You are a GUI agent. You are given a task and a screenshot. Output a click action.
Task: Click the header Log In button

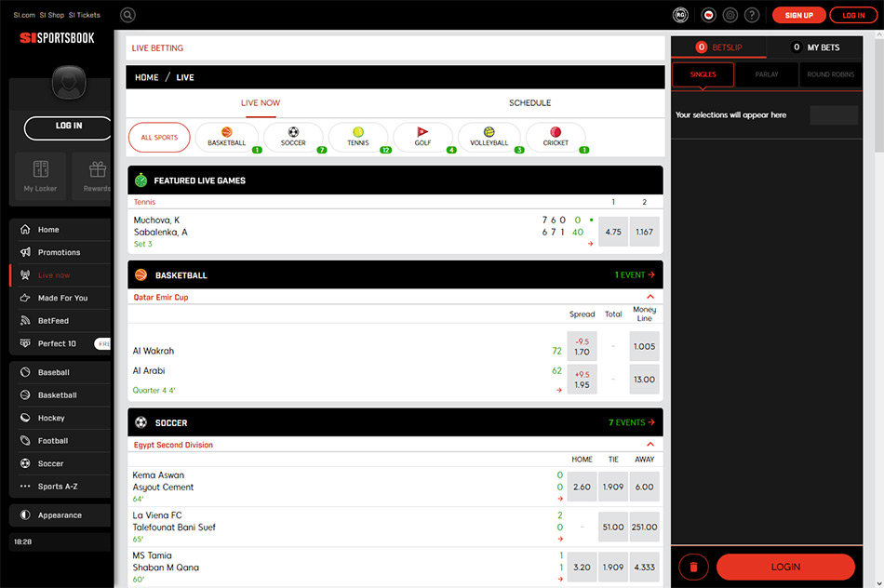point(853,15)
